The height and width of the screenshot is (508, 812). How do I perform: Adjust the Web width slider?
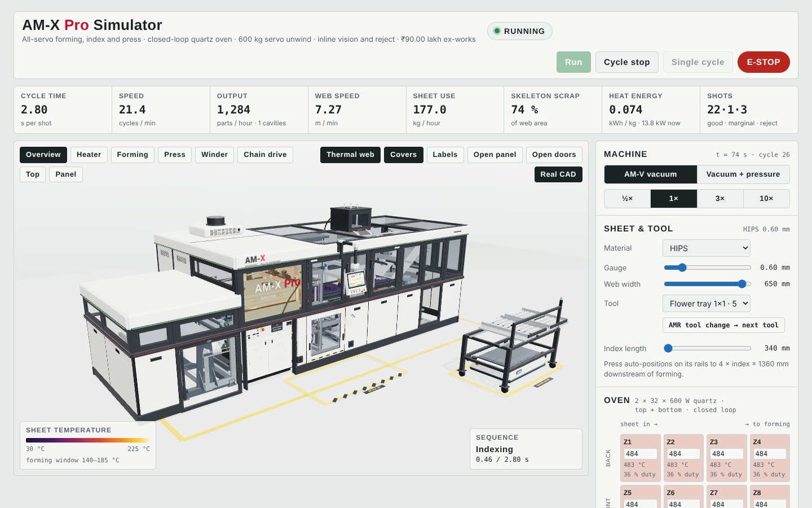[708, 284]
